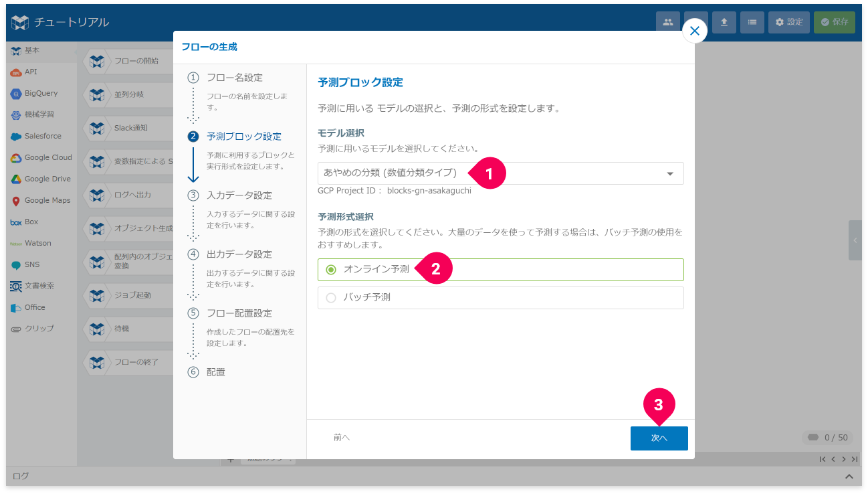868x494 pixels.
Task: Click the API category icon in sidebar
Action: 16,72
